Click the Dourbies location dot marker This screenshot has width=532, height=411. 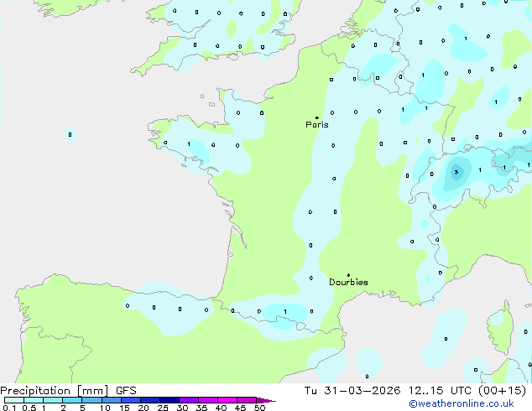click(x=348, y=275)
